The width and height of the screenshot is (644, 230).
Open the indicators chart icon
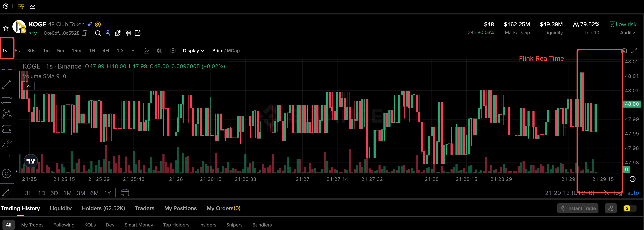(x=147, y=51)
